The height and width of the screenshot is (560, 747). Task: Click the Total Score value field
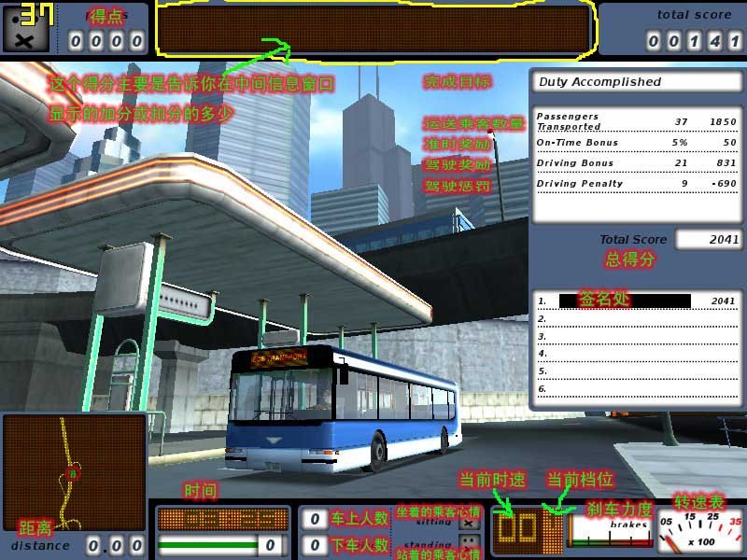click(x=708, y=240)
